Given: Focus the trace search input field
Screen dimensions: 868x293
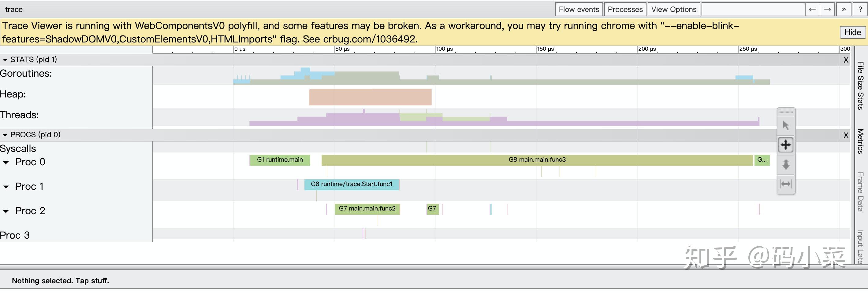Looking at the screenshot, I should [753, 9].
